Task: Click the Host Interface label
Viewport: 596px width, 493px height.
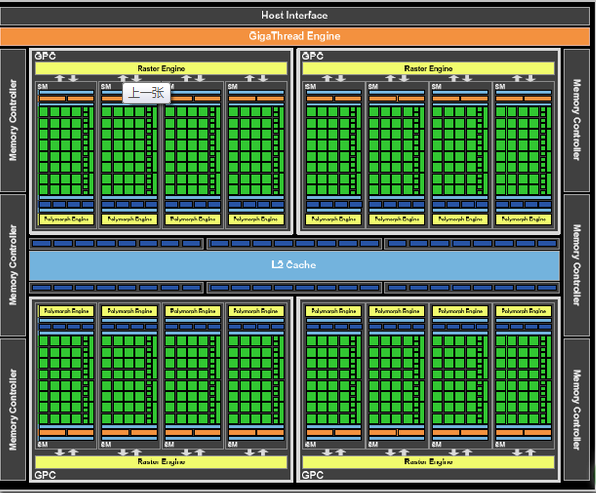Action: click(x=295, y=16)
